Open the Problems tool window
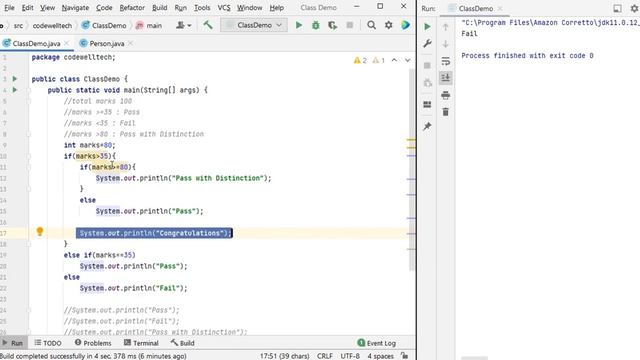 tap(93, 343)
